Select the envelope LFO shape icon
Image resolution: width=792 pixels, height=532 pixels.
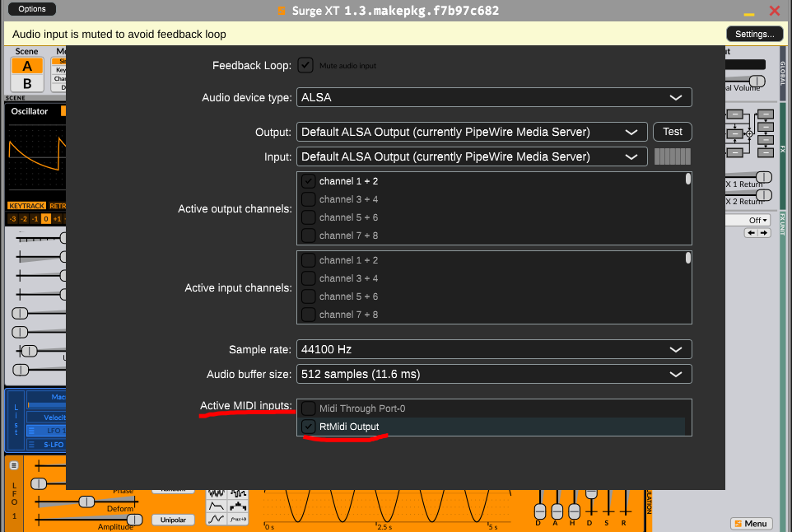click(x=217, y=506)
